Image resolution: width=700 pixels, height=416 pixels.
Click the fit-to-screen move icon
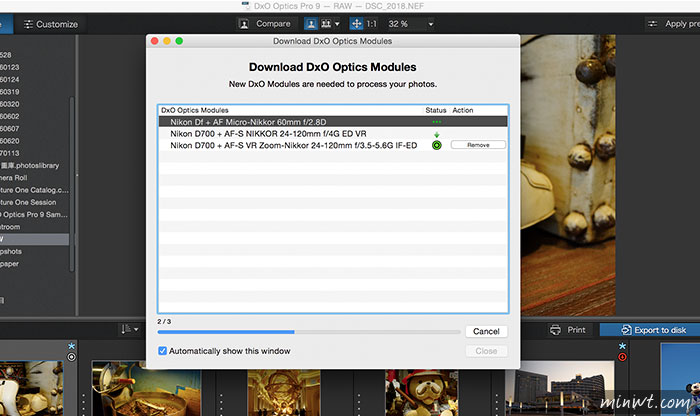tap(356, 24)
